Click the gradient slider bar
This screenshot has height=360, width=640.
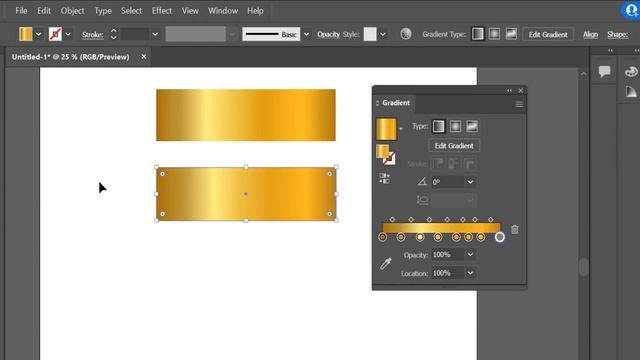tap(441, 228)
